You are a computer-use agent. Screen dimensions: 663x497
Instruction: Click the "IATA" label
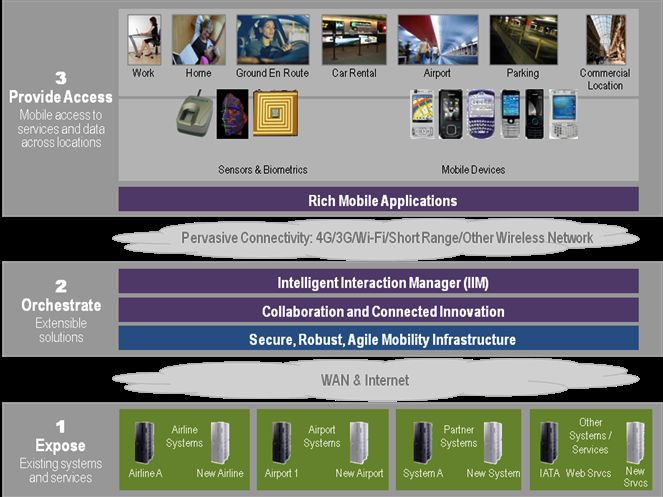pyautogui.click(x=549, y=473)
